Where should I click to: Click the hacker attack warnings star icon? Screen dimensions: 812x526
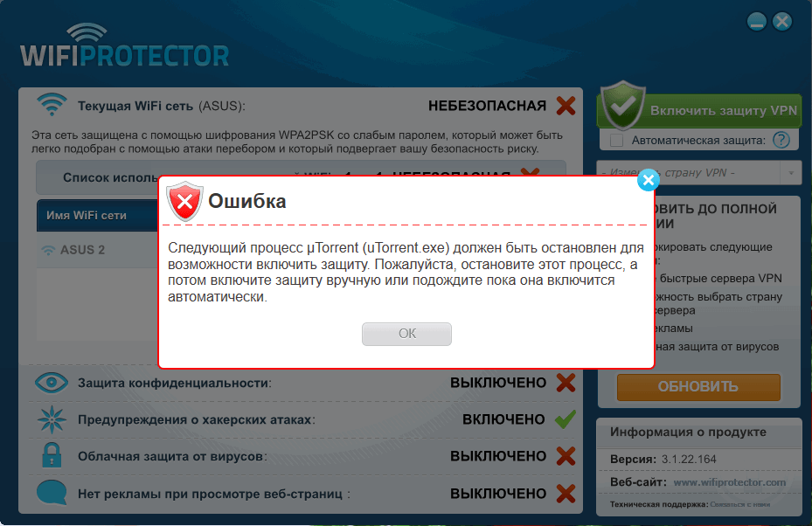(x=52, y=419)
